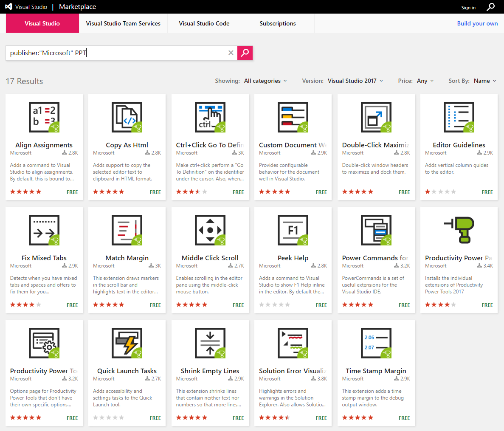Open the Copy As Html title
504x431 pixels.
tap(127, 145)
